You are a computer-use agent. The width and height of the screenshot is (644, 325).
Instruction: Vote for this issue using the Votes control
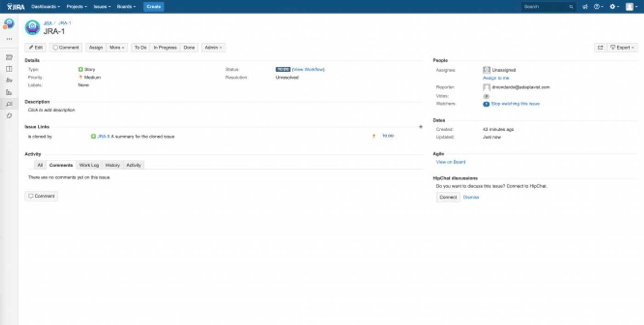(486, 95)
